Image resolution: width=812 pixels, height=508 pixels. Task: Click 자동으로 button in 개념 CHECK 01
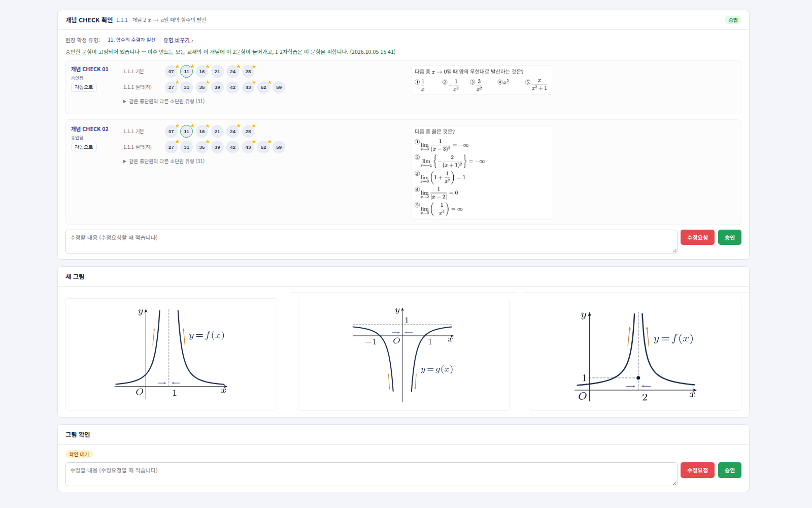[84, 87]
